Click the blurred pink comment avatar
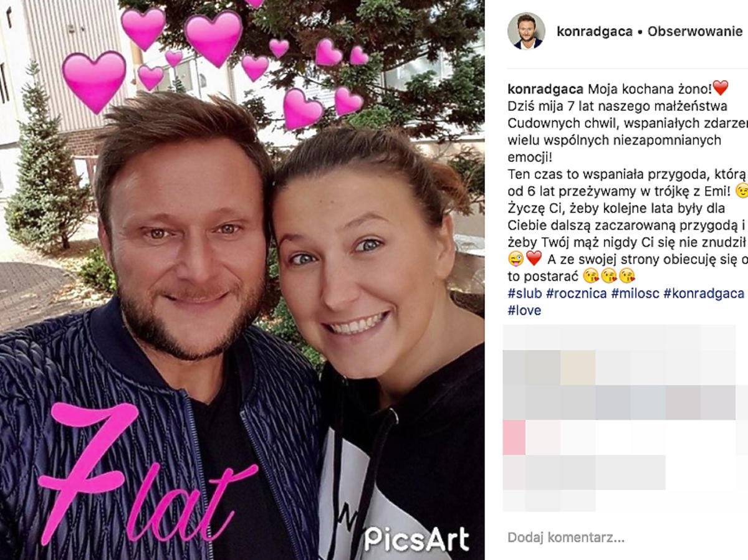 tap(514, 437)
